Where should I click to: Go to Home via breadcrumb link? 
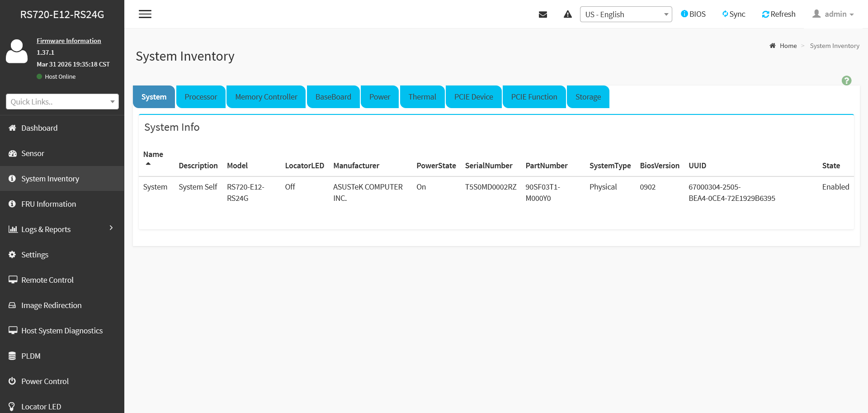(788, 46)
